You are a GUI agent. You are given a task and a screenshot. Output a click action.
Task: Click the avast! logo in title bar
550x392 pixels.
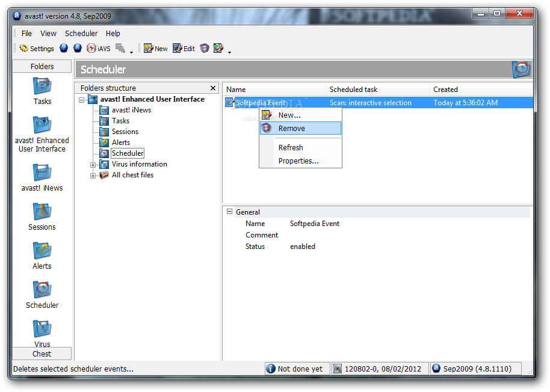[x=16, y=16]
